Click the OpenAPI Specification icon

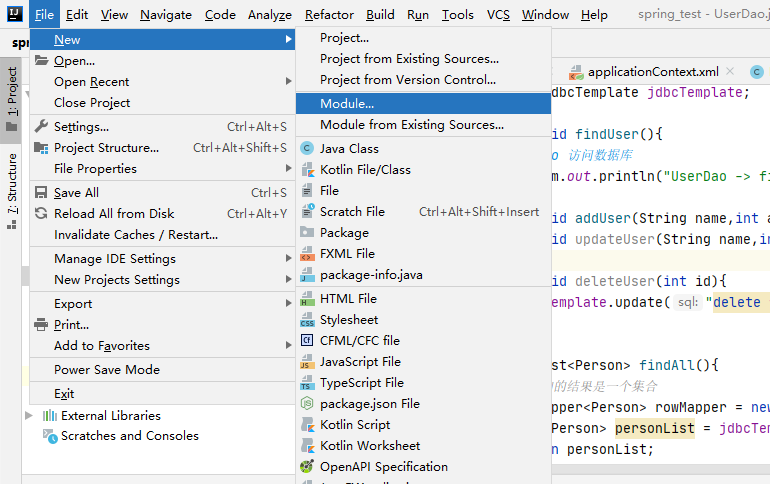307,466
